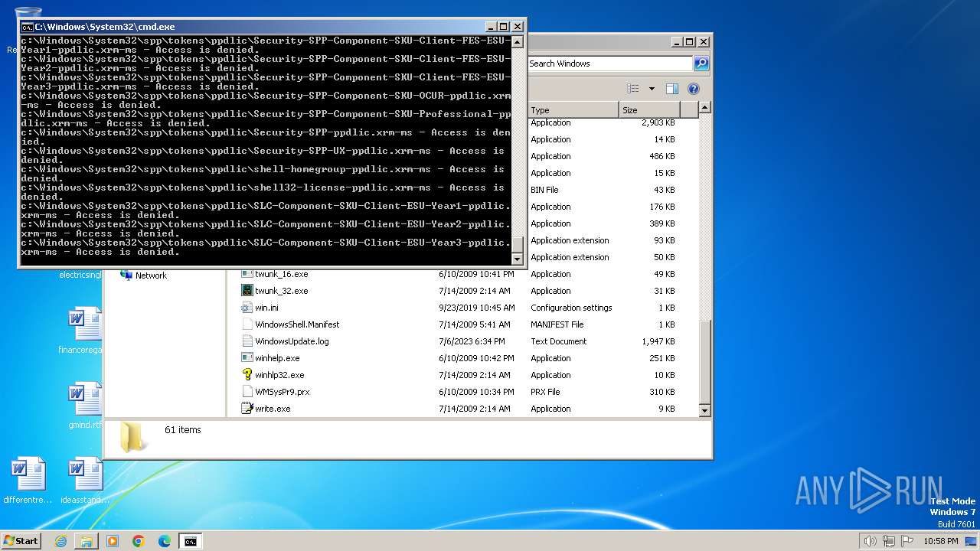Change the Explorer view icon
Viewport: 980px width, 551px height.
632,89
